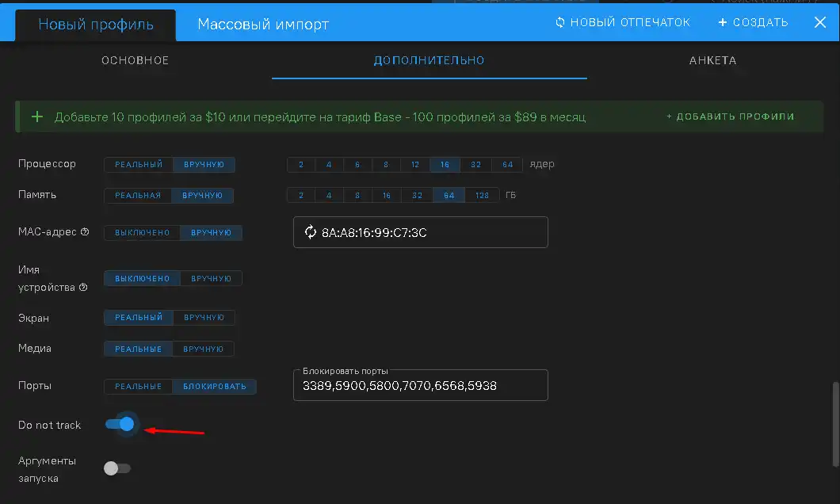Viewport: 840px width, 504px height.
Task: Turn off the Do not track switch
Action: point(120,424)
